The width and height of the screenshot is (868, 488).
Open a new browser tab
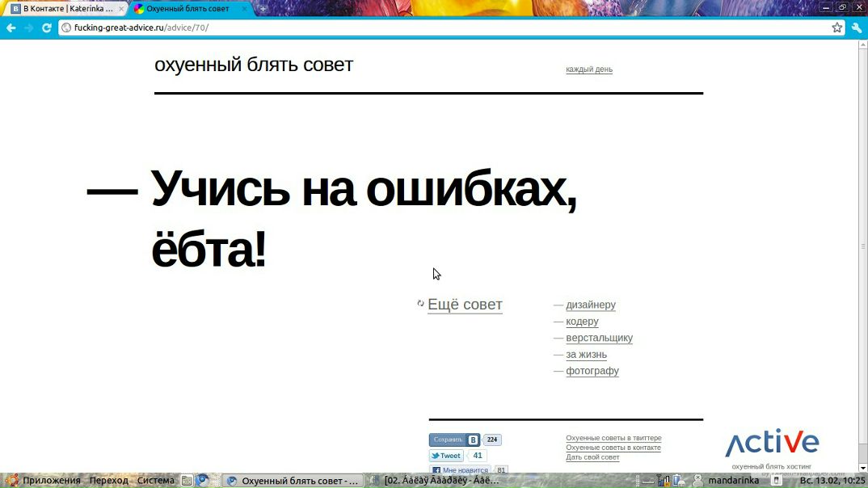[x=263, y=9]
